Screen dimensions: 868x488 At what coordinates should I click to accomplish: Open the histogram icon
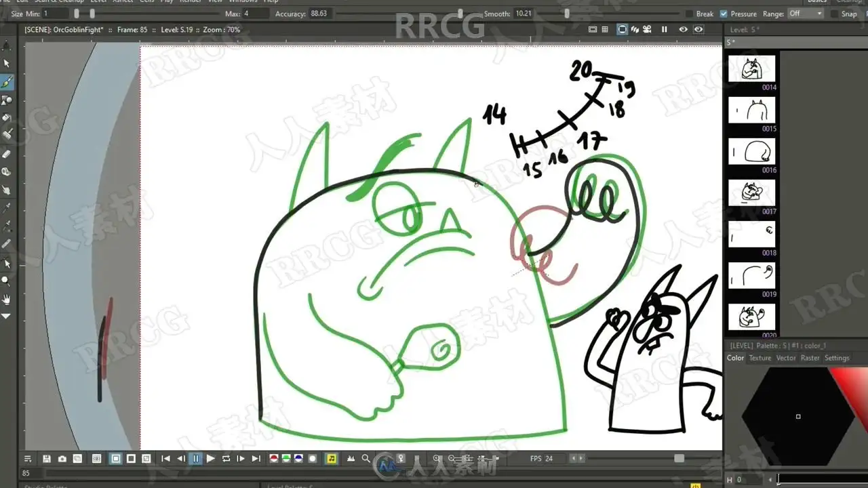[351, 459]
